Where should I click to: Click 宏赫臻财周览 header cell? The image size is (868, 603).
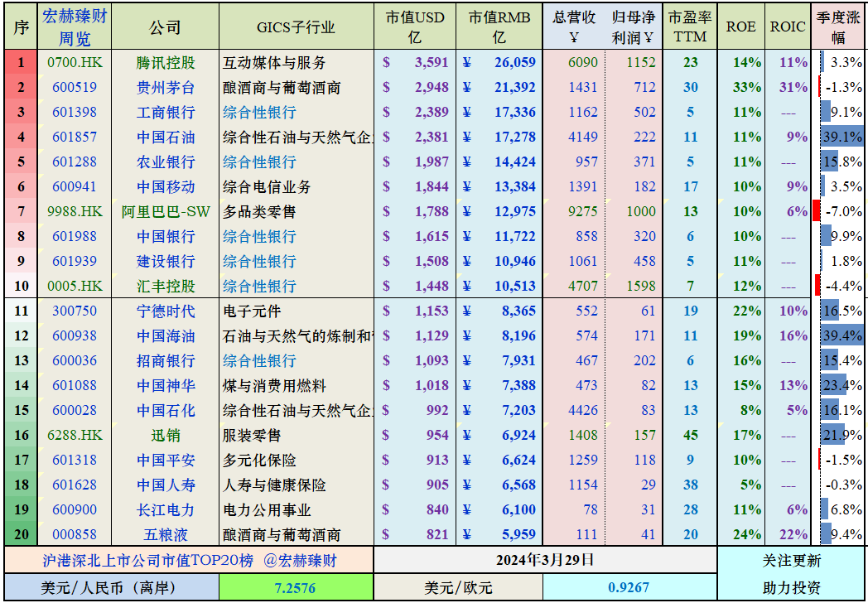75,27
